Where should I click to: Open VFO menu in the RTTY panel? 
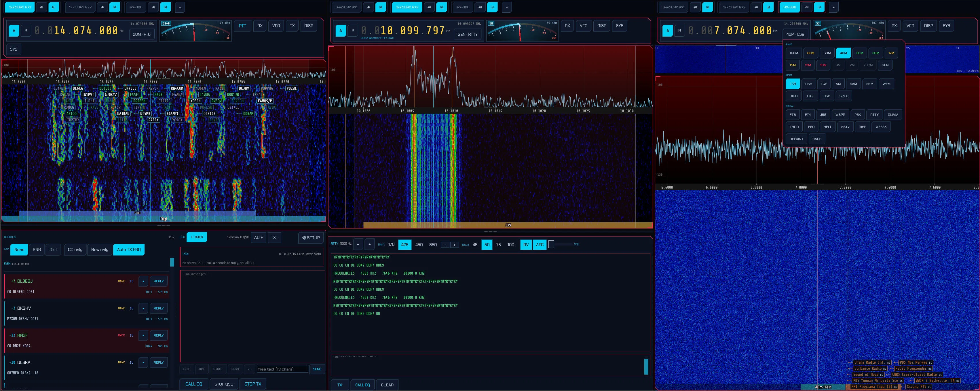coord(584,26)
